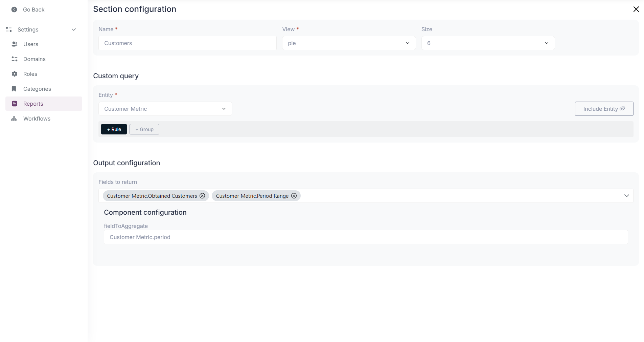The height and width of the screenshot is (342, 644).
Task: Remove the Obtained Customers field chip
Action: click(202, 196)
